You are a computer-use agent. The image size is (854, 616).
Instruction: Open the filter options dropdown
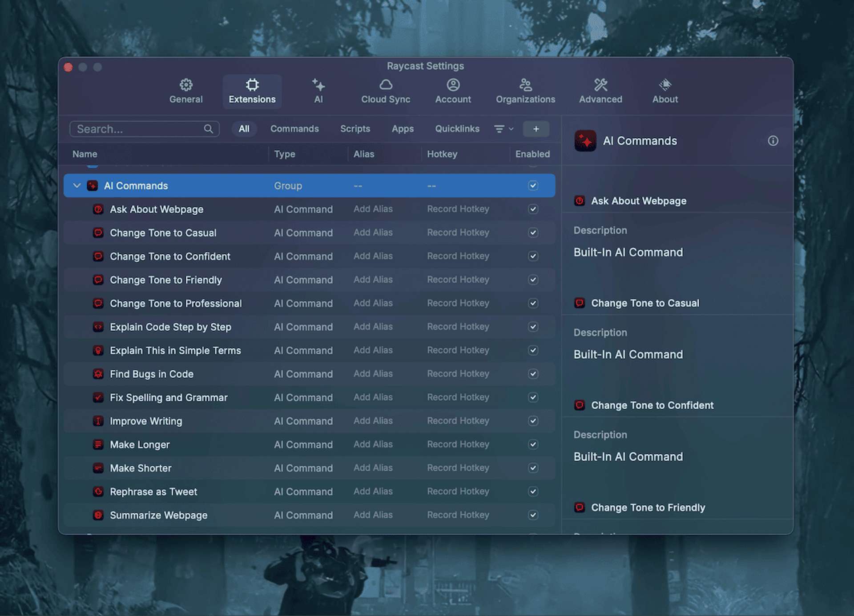(x=504, y=129)
